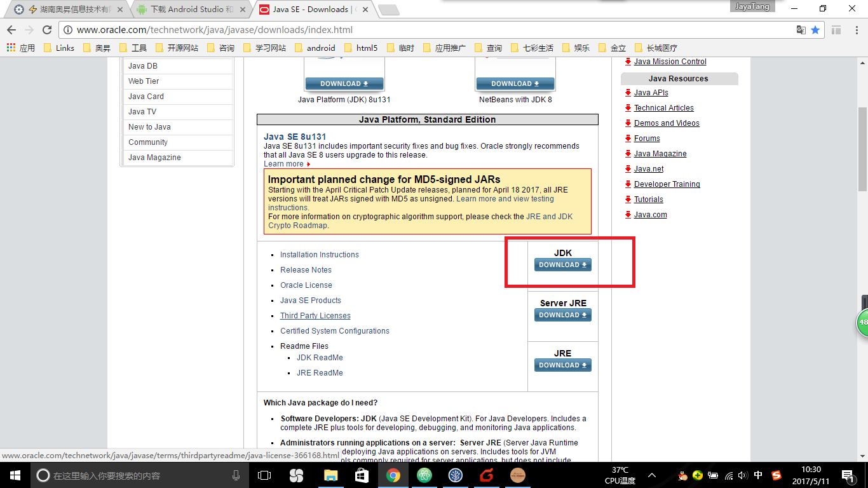The height and width of the screenshot is (488, 868).
Task: Click the microphone icon in search box
Action: coord(236,475)
